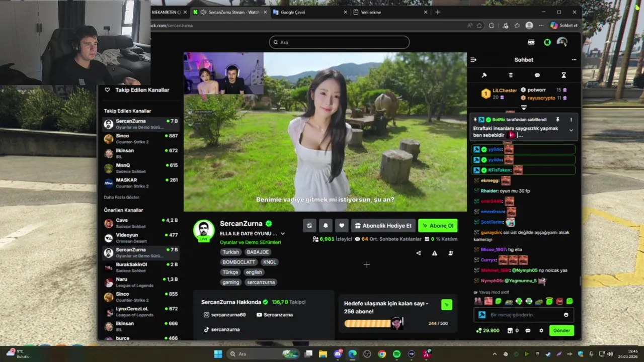Screen dimensions: 644x362
Task: Click the HX icon in top bar
Action: click(x=531, y=42)
